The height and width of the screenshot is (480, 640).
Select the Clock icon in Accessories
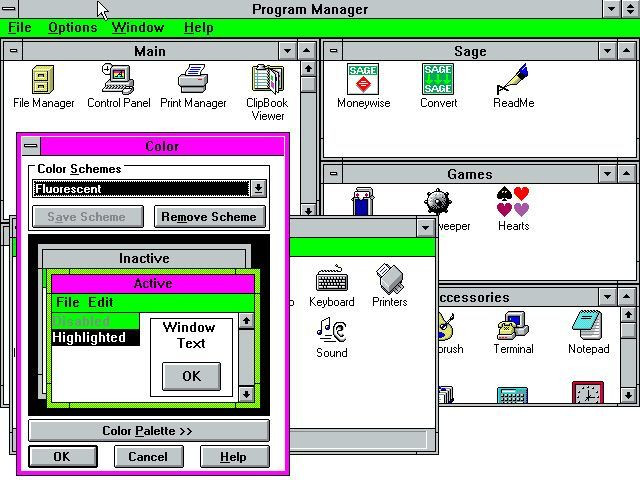click(x=588, y=393)
